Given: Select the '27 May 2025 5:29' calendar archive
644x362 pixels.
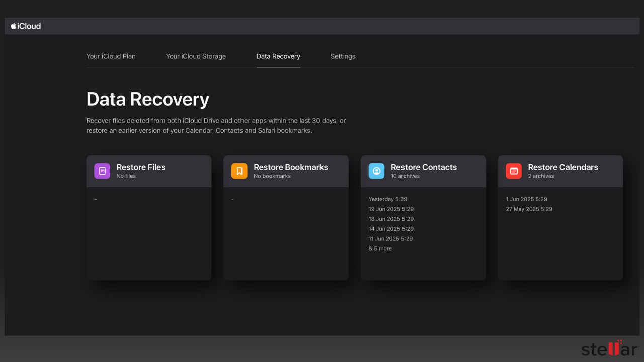Looking at the screenshot, I should tap(529, 209).
